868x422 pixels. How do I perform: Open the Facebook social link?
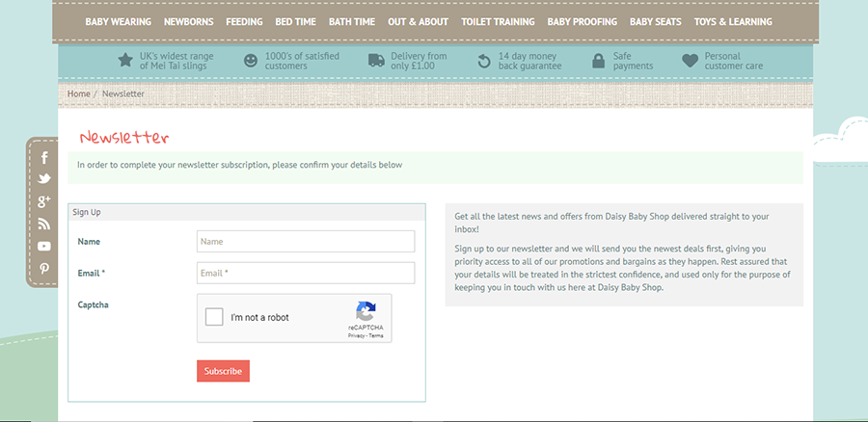tap(44, 158)
